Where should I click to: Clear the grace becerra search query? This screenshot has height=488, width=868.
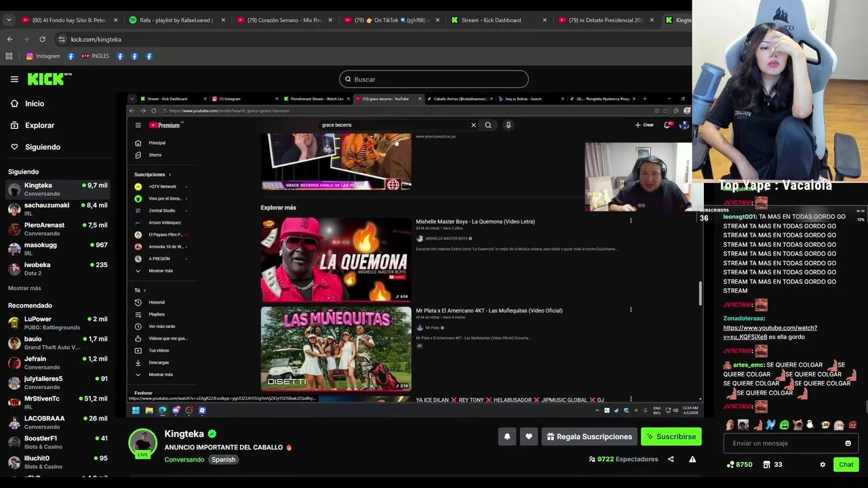[x=473, y=125]
